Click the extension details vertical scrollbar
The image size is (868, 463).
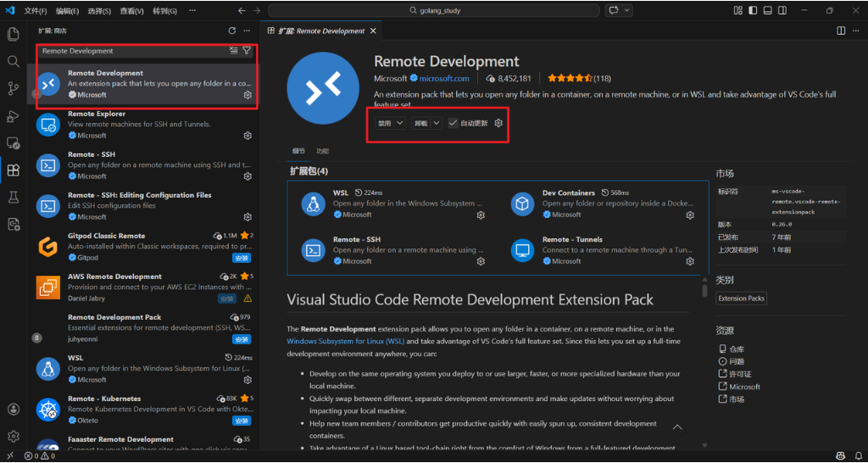point(704,290)
